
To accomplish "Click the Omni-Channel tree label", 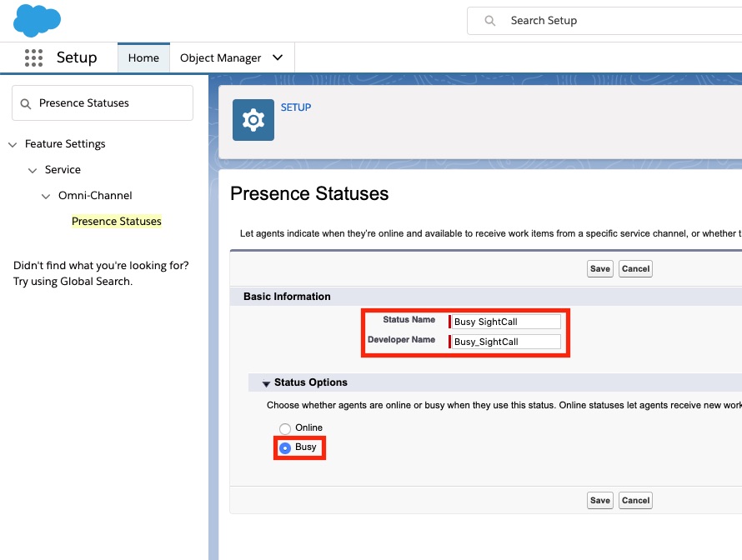I will 95,195.
